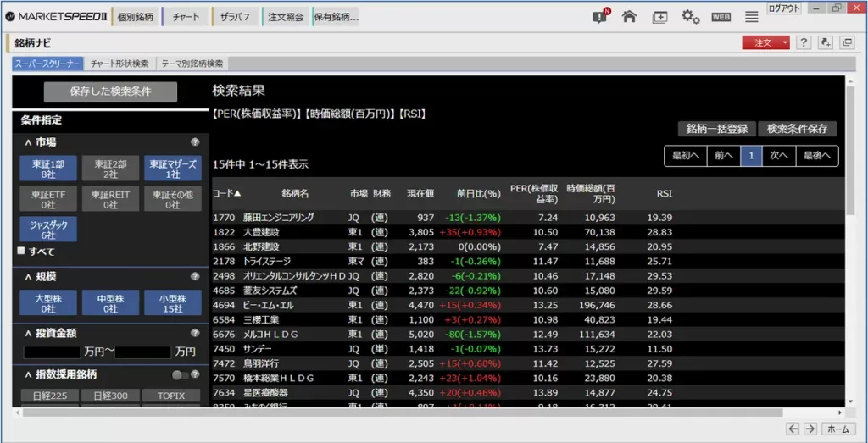Toggle the 大型株 size filter
This screenshot has height=443, width=868.
tap(48, 302)
